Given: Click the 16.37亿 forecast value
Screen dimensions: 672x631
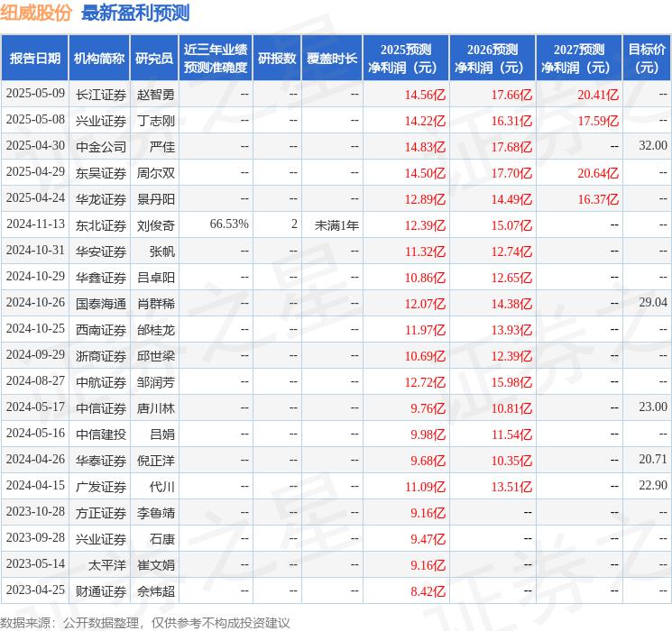Looking at the screenshot, I should click(x=598, y=199).
